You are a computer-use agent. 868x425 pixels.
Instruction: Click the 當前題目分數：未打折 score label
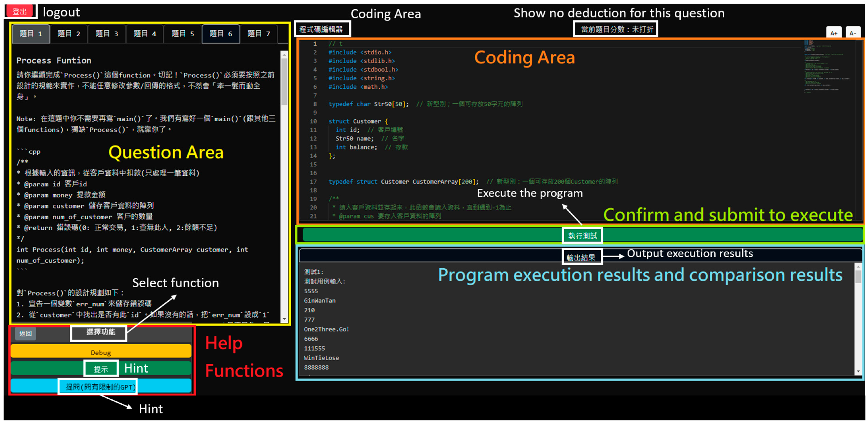(x=617, y=29)
